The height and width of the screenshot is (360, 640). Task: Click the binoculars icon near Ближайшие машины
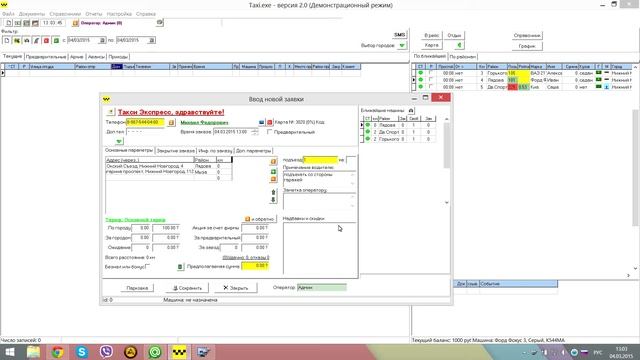pos(411,110)
